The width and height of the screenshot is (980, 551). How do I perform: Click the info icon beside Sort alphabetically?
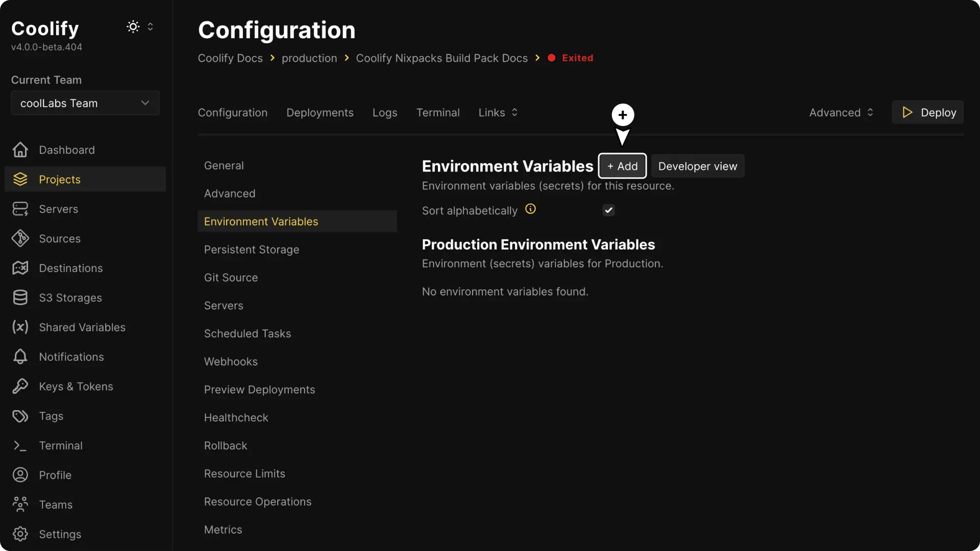(530, 209)
